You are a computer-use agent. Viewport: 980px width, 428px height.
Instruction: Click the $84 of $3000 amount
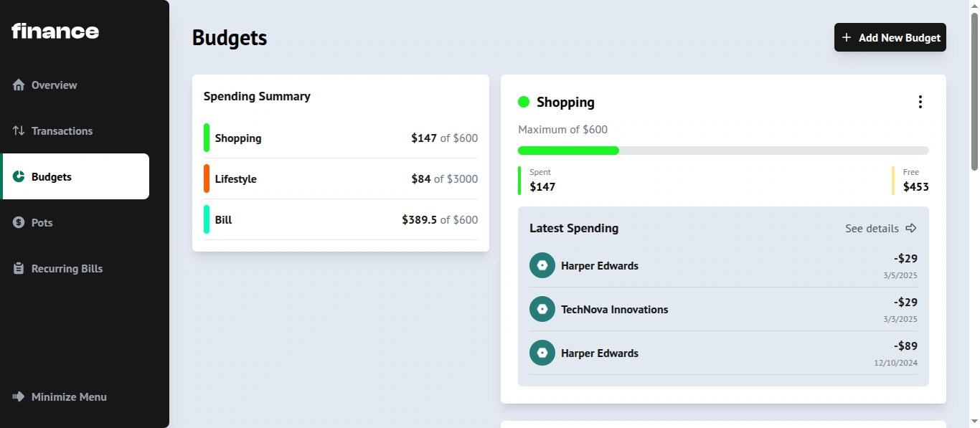[444, 179]
